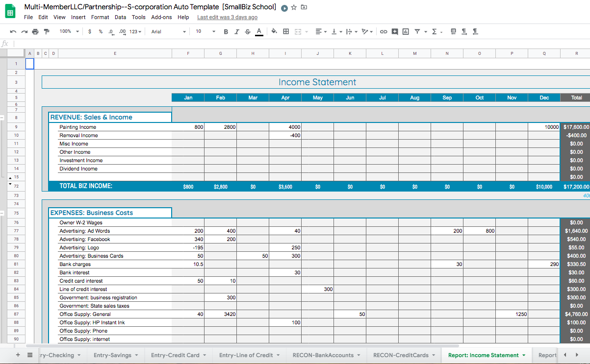Open the fill color bucket
This screenshot has height=364, width=590.
(x=274, y=31)
